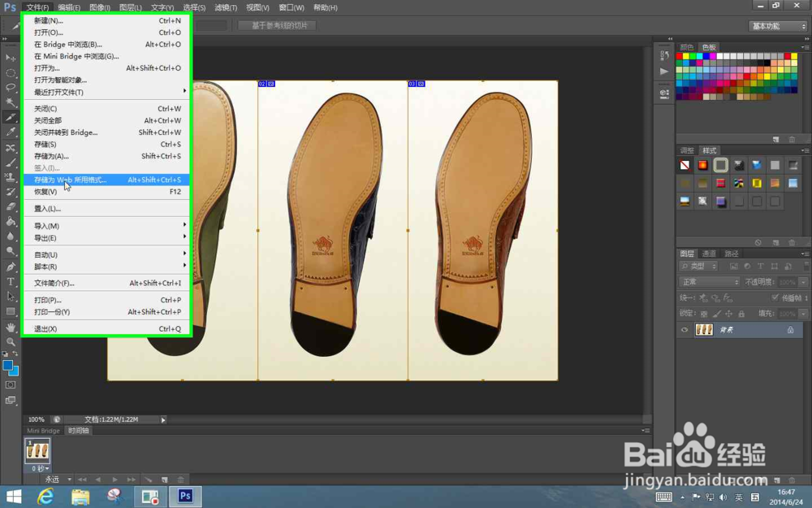Switch to the 通道 tab

[709, 254]
